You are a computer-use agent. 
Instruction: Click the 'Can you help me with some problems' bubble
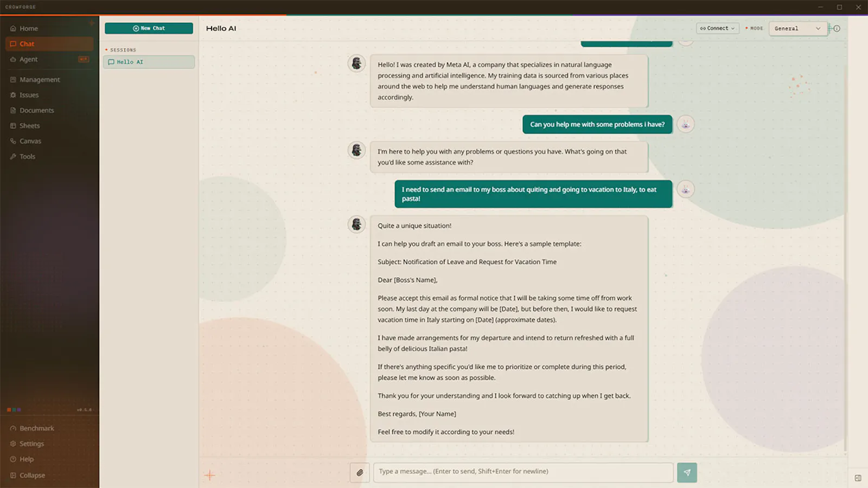(597, 124)
